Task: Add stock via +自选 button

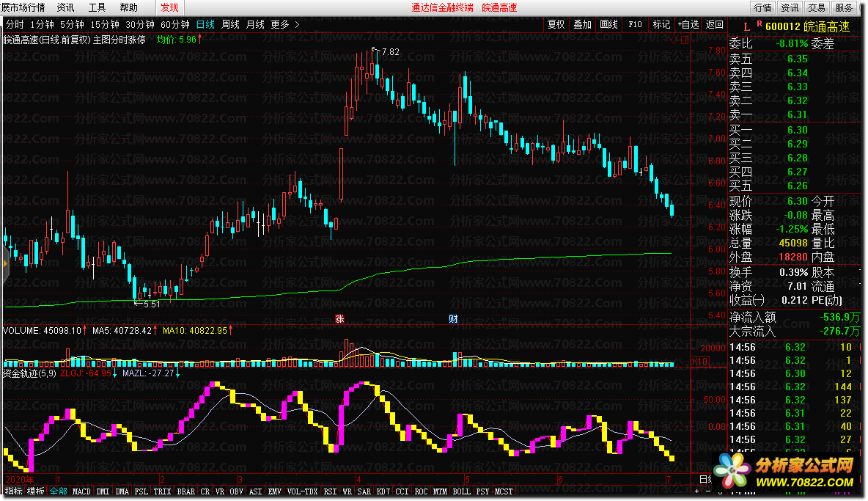Action: pyautogui.click(x=688, y=24)
